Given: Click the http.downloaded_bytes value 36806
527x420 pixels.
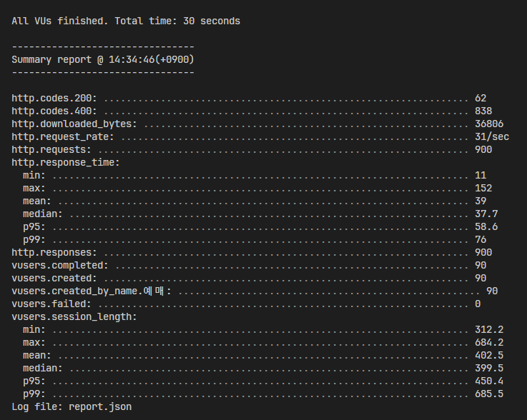Looking at the screenshot, I should 489,124.
